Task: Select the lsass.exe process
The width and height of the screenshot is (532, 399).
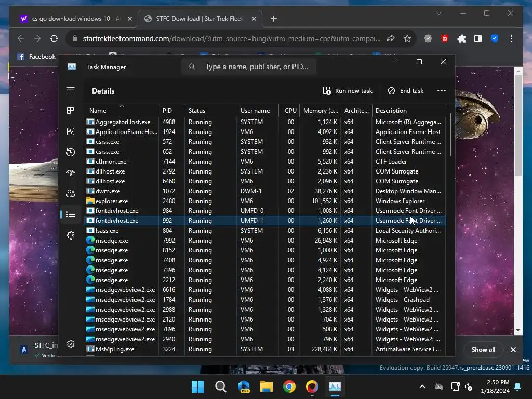Action: tap(265, 230)
